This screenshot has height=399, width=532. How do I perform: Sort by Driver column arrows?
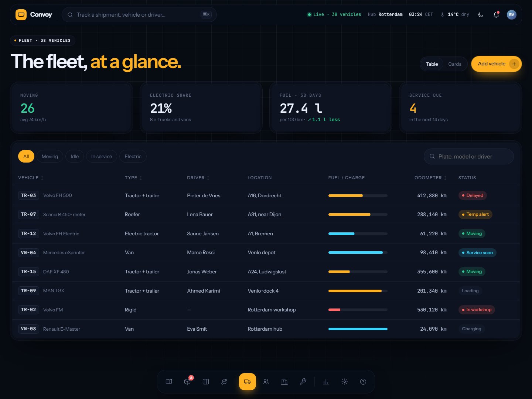point(208,178)
